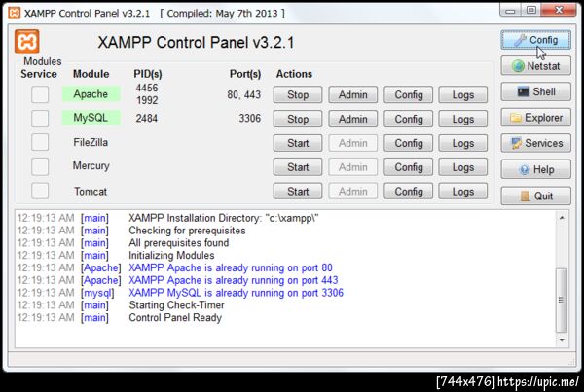584x392 pixels.
Task: Maximize the XAMPP window
Action: tap(530, 10)
